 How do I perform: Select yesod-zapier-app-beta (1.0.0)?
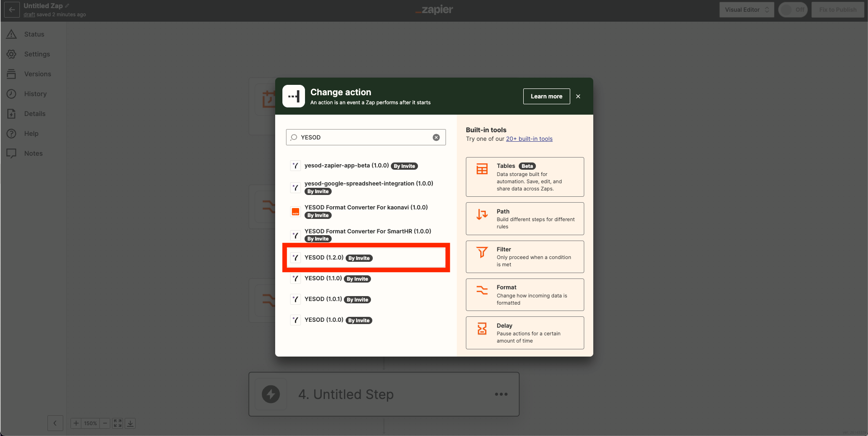pos(366,166)
